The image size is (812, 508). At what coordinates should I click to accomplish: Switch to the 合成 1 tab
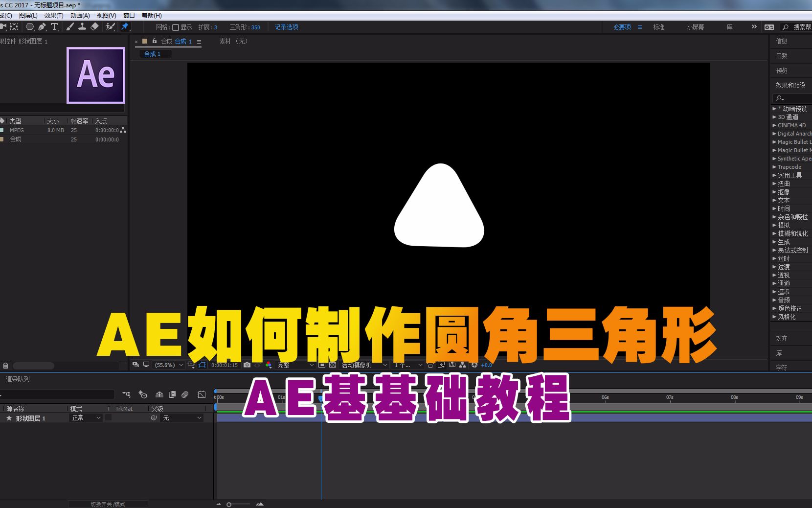coord(182,42)
